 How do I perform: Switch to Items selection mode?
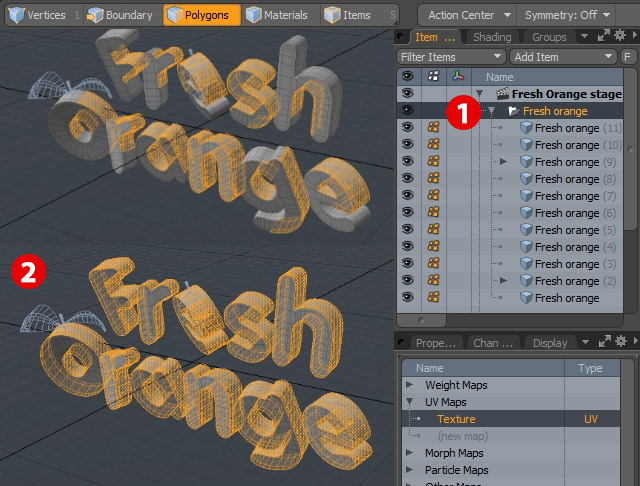click(x=359, y=15)
